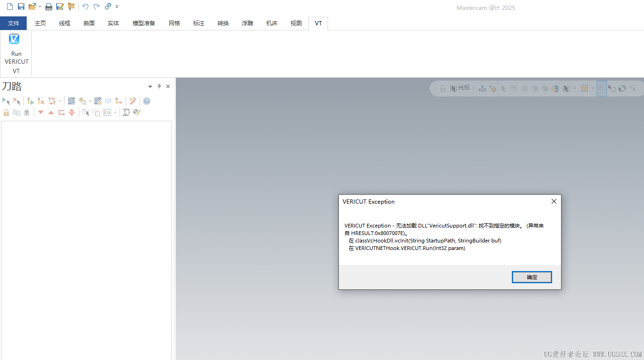Click the machine icon in 刀路 second toolbar row
The height and width of the screenshot is (360, 644).
[x=126, y=112]
